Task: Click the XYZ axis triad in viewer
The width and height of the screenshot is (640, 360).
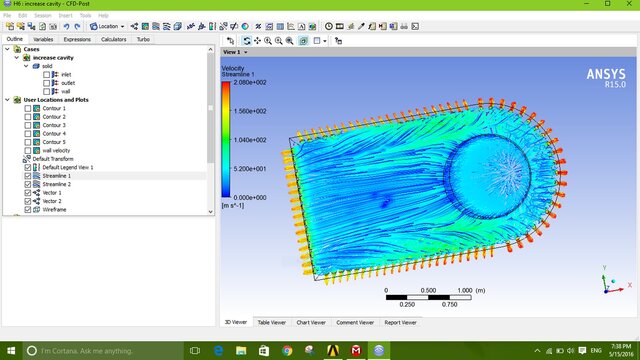Action: [616, 281]
